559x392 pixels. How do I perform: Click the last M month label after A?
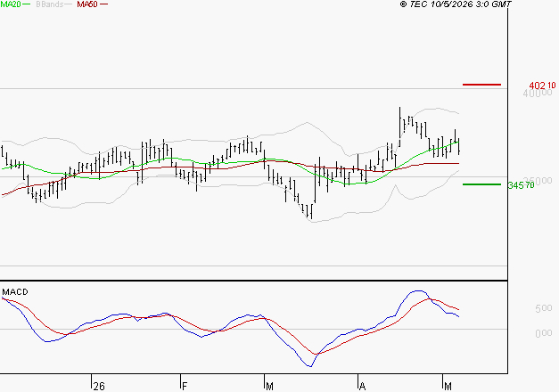click(448, 387)
